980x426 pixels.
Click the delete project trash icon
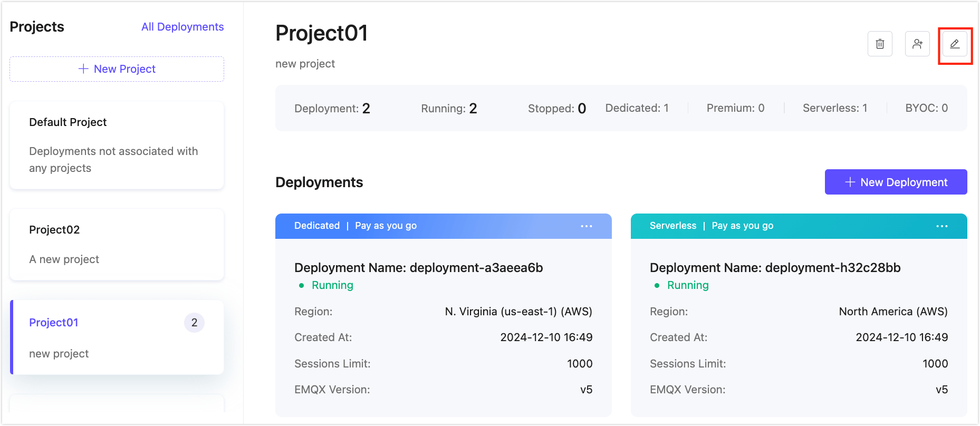pyautogui.click(x=880, y=44)
